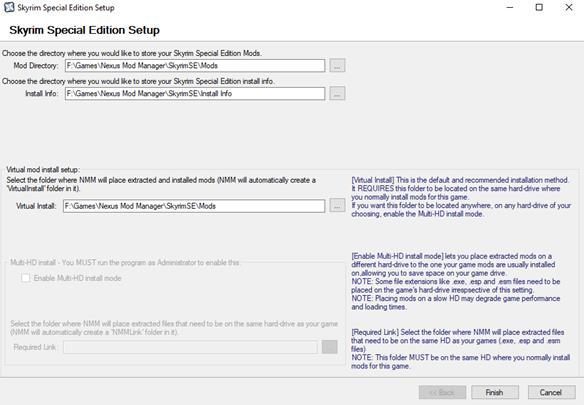Click the Mod Directory label
This screenshot has width=584, height=405.
coord(36,66)
